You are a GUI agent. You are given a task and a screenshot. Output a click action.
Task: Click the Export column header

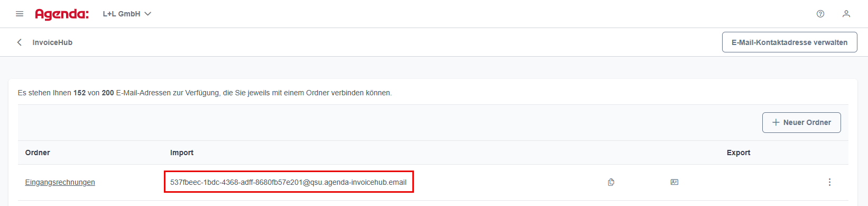[738, 153]
